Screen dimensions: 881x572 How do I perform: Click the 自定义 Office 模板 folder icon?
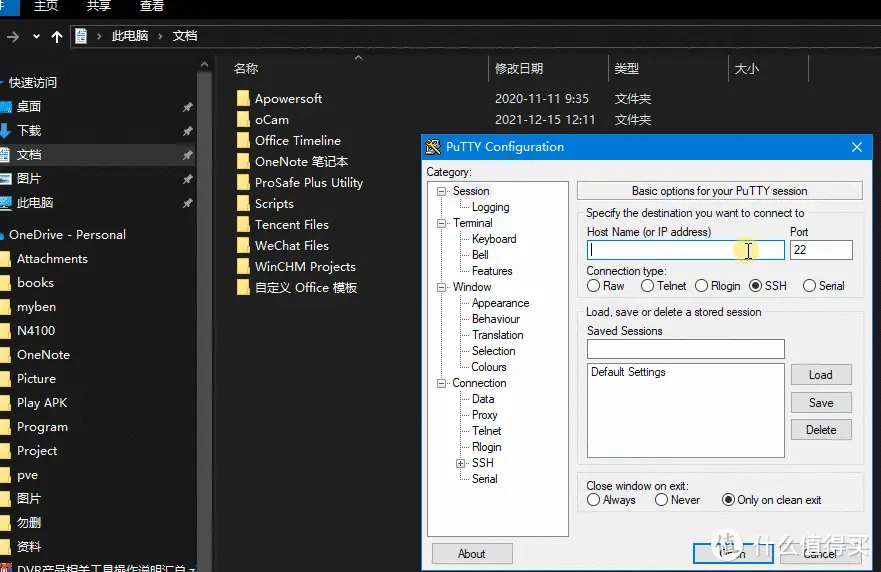[x=243, y=287]
